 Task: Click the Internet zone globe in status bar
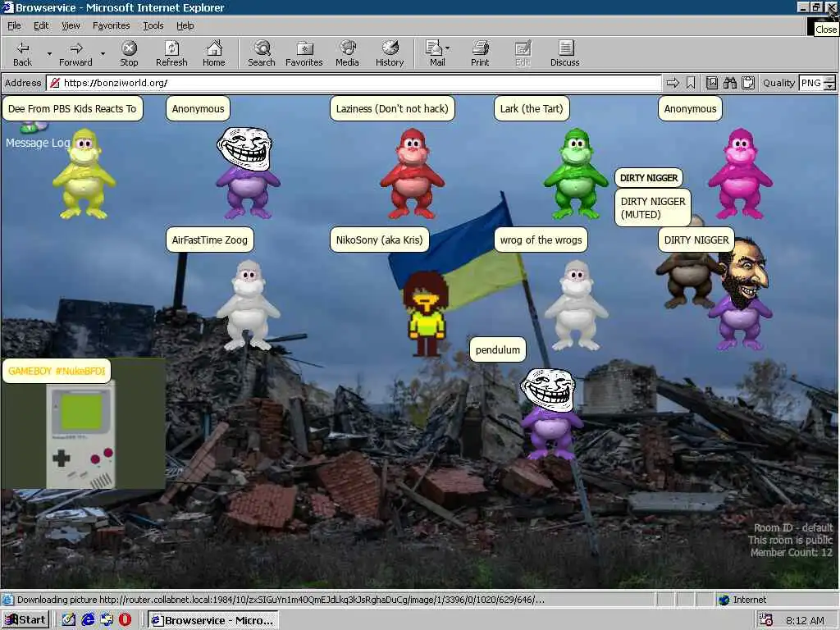coord(724,600)
